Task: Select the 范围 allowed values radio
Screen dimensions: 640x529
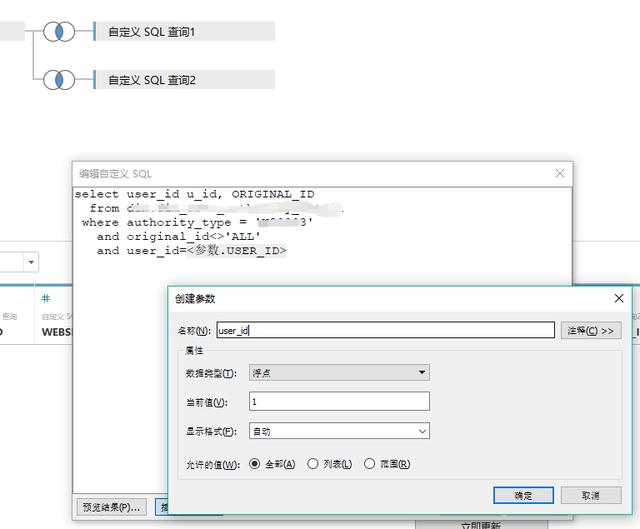Action: (387, 464)
